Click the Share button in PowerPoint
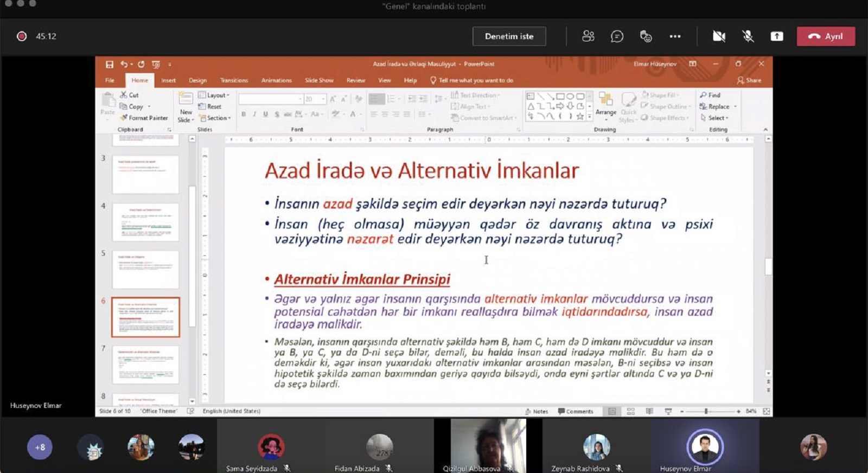 click(749, 80)
